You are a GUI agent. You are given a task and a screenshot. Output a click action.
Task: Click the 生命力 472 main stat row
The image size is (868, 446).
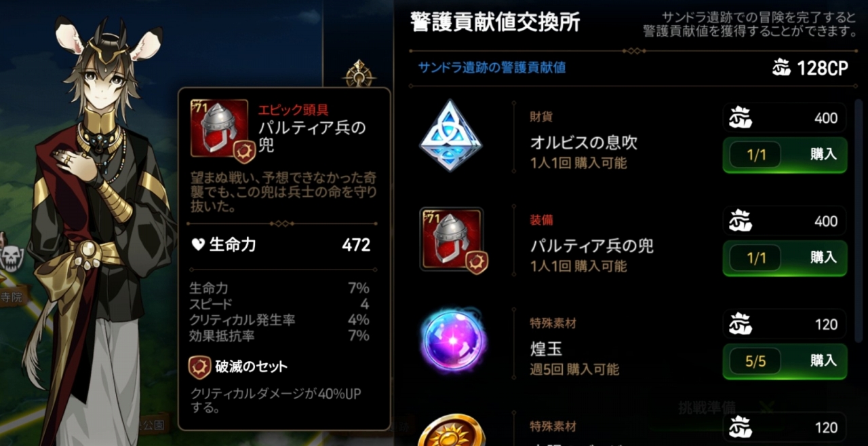click(281, 245)
